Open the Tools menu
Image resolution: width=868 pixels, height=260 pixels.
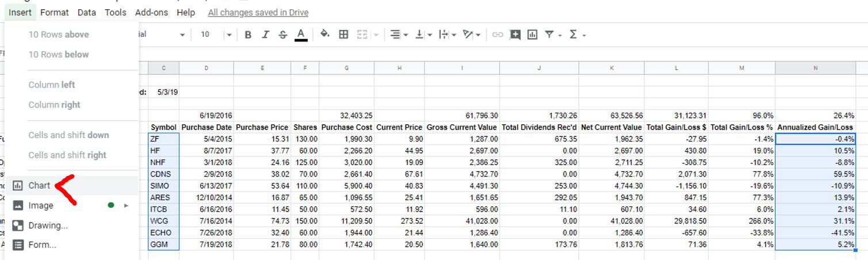coord(115,12)
